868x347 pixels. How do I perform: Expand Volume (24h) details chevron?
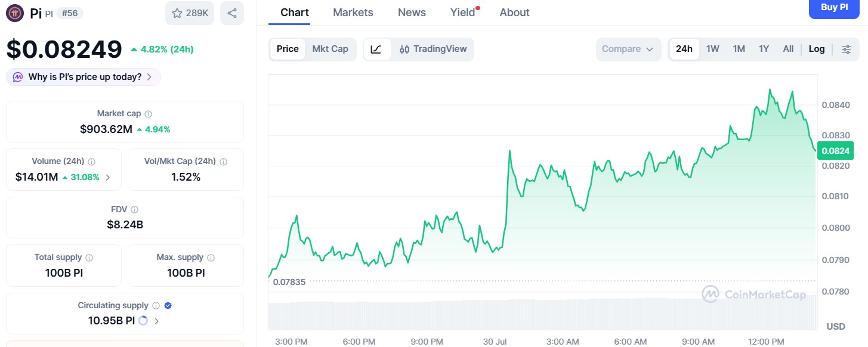click(108, 177)
